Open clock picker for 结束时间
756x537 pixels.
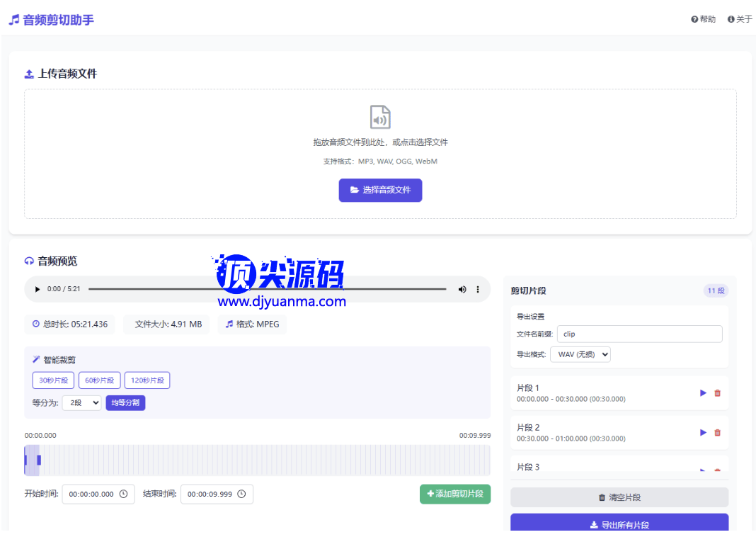[241, 494]
